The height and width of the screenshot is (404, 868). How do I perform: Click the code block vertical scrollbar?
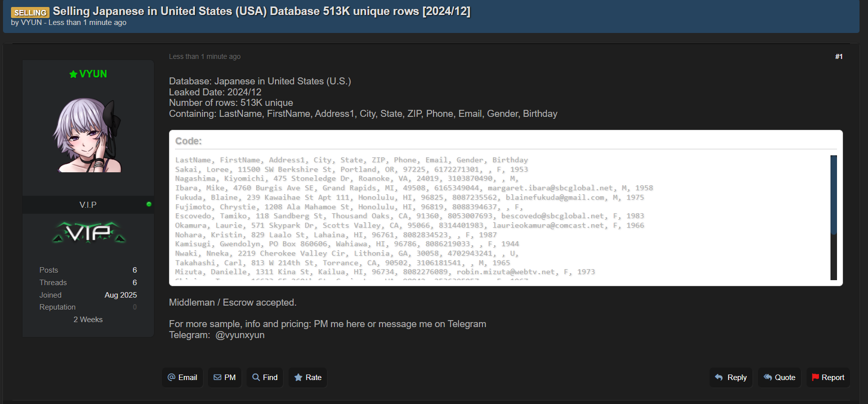833,195
